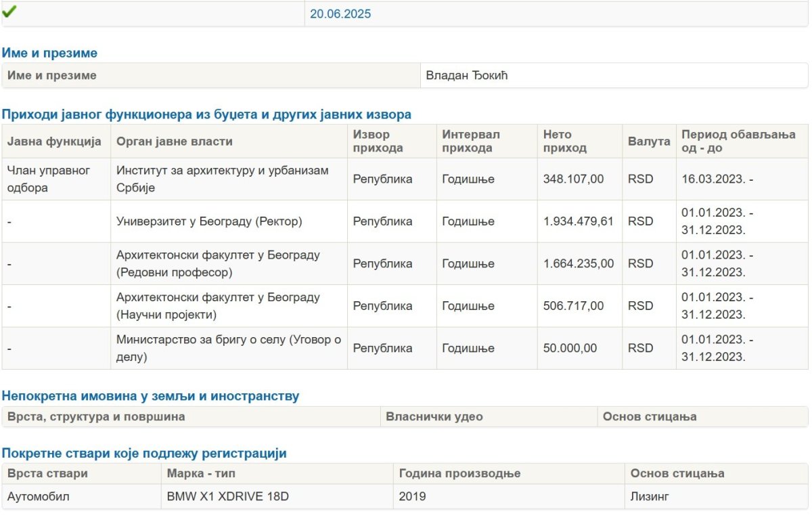Click Архитектонски факултет (Редовни професор) entry
The width and height of the screenshot is (812, 526).
point(218,264)
